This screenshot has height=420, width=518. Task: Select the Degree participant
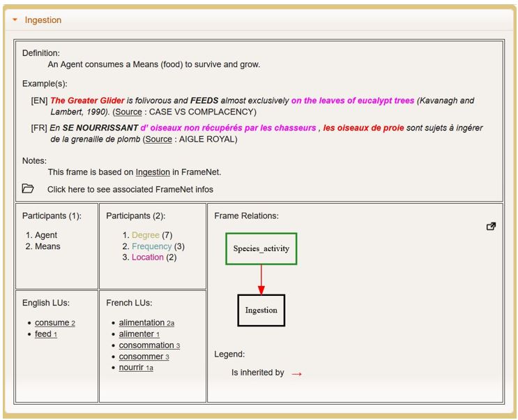(x=145, y=235)
